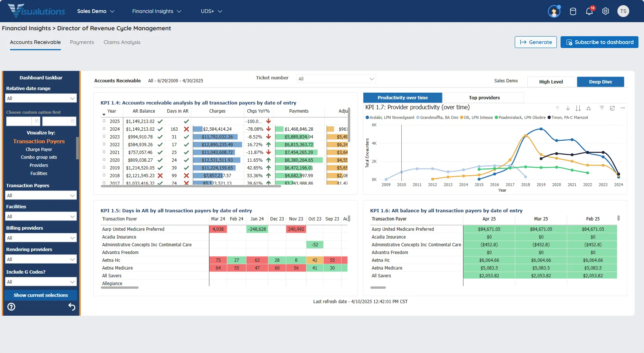Click Show current selections
This screenshot has width=644, height=353.
pos(41,295)
